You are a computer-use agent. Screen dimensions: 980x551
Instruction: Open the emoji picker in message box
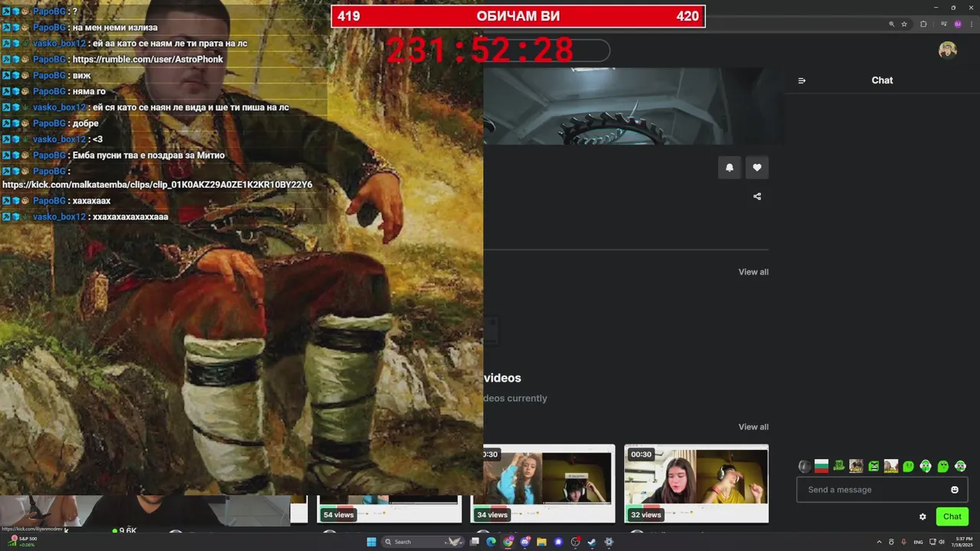pos(955,490)
